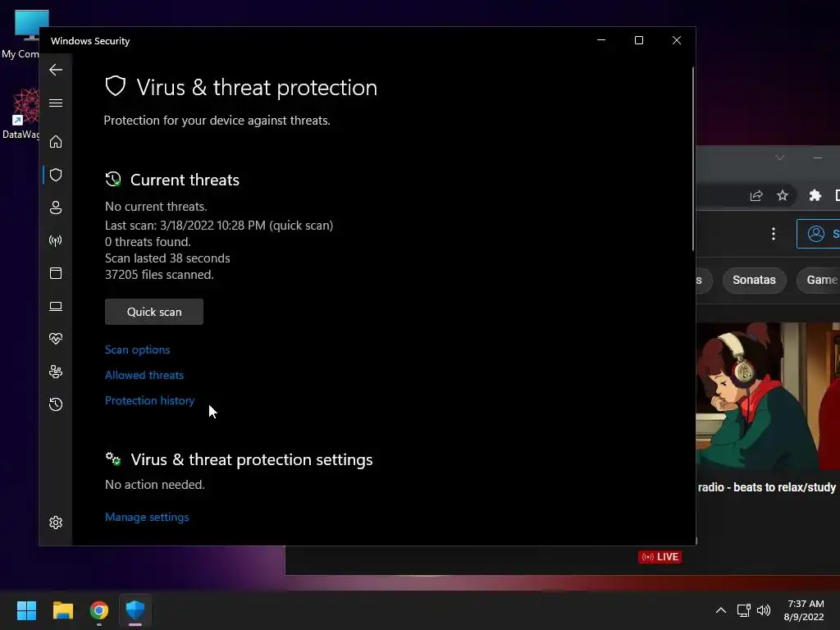Switch to Chrome in the taskbar
Image resolution: width=840 pixels, height=630 pixels.
(x=99, y=610)
